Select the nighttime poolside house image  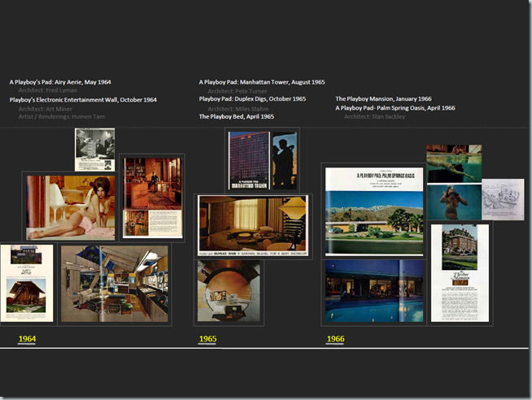click(374, 291)
